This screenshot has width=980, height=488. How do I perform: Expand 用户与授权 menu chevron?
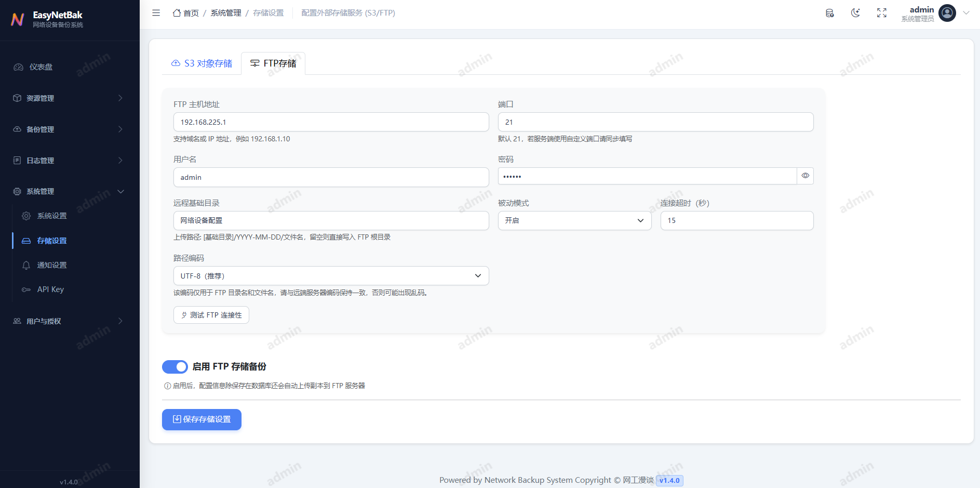(x=120, y=321)
